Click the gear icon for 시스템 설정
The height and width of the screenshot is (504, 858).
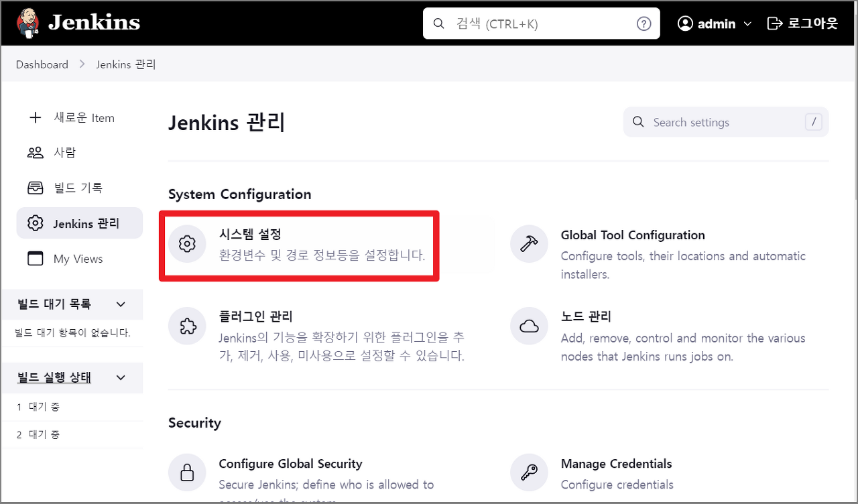pyautogui.click(x=187, y=244)
